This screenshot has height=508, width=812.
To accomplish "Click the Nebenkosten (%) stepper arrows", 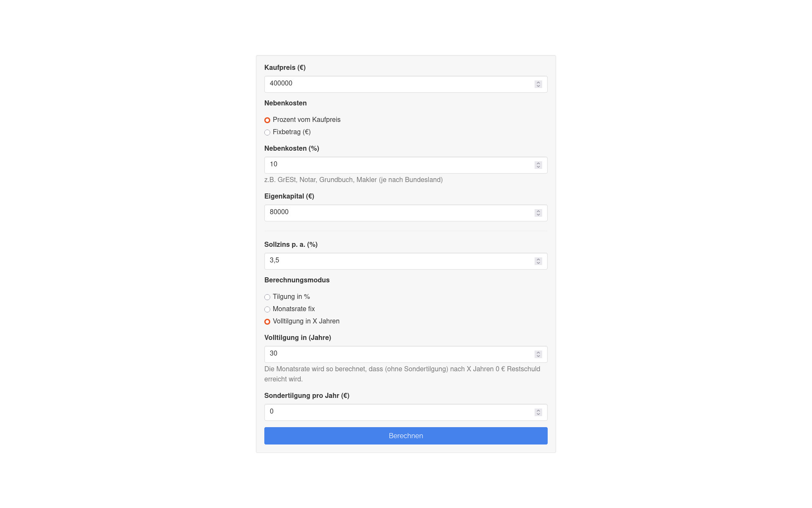I will tap(538, 165).
